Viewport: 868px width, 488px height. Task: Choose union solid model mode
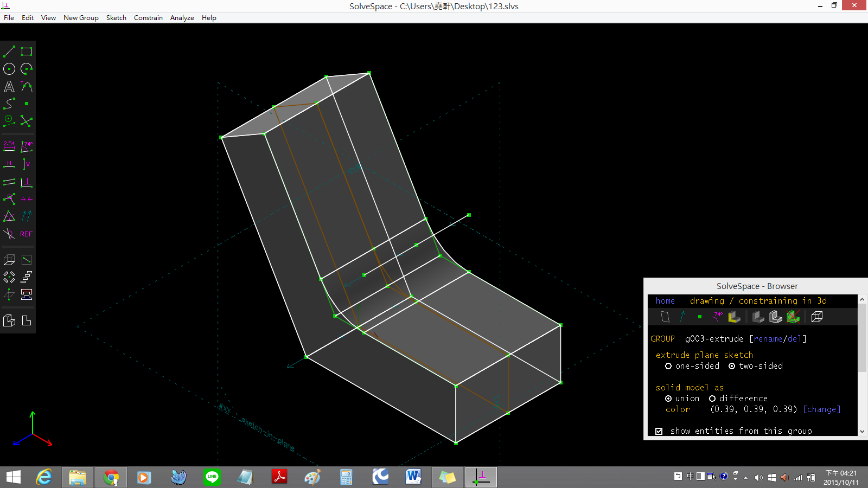[x=682, y=399]
